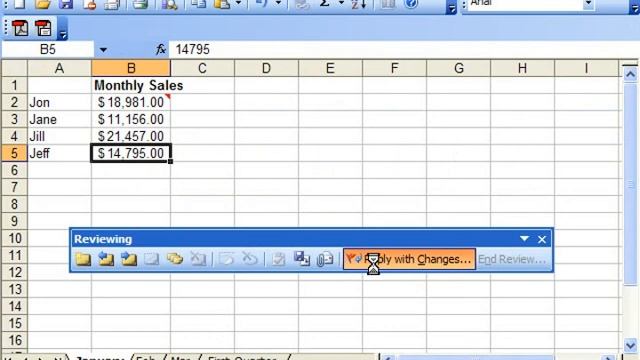Select row 5 header
Screen dimensions: 640x360
click(x=14, y=153)
